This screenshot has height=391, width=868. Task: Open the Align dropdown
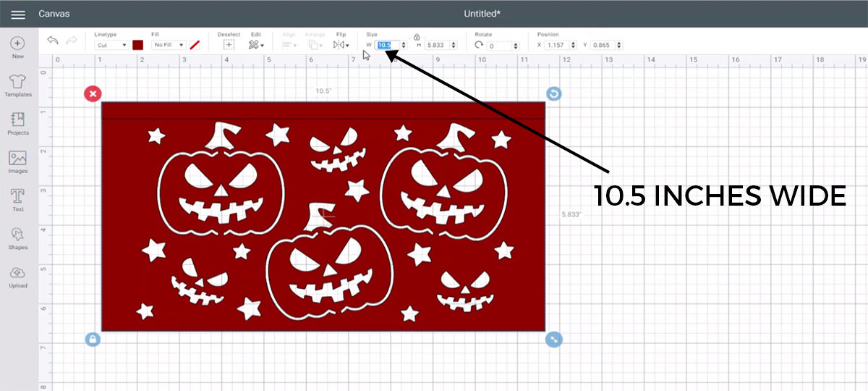pyautogui.click(x=289, y=44)
